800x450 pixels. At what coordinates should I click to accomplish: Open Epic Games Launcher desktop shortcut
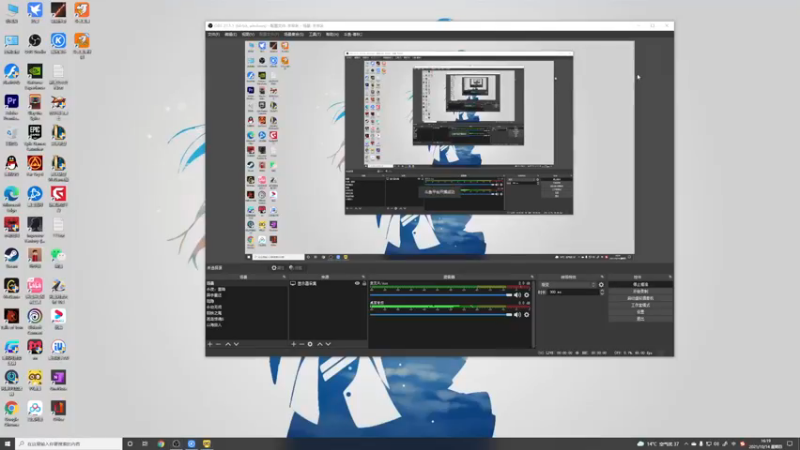[x=35, y=138]
